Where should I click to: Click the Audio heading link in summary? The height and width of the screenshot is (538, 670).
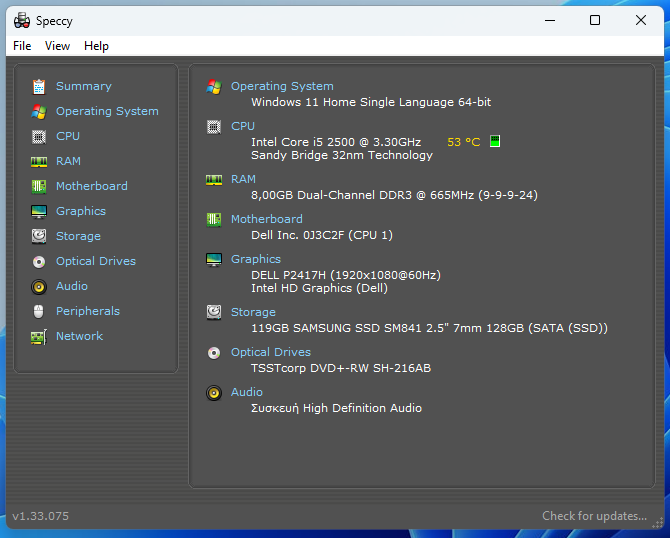pos(247,392)
